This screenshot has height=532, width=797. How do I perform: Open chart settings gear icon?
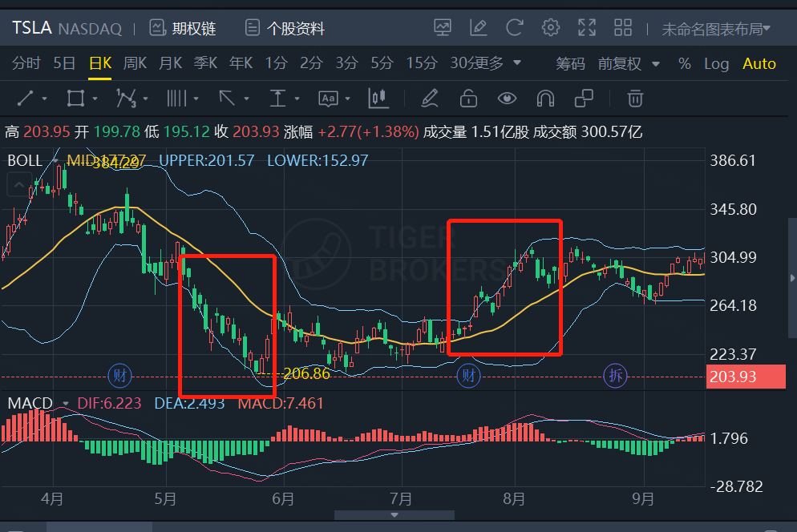[551, 27]
